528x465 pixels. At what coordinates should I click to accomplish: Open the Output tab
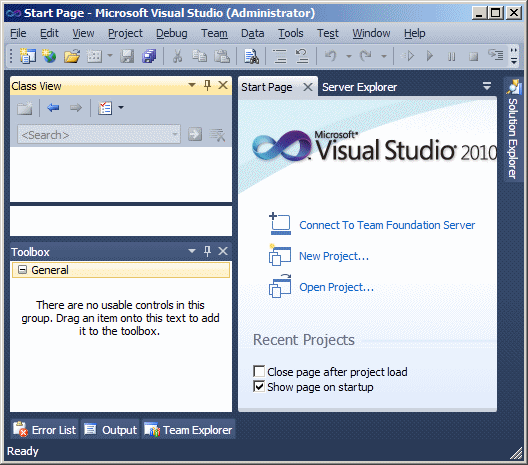pyautogui.click(x=110, y=430)
